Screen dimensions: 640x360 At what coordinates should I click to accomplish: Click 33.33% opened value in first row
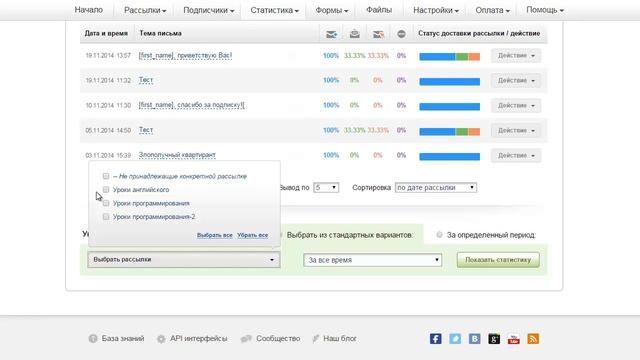pyautogui.click(x=354, y=56)
